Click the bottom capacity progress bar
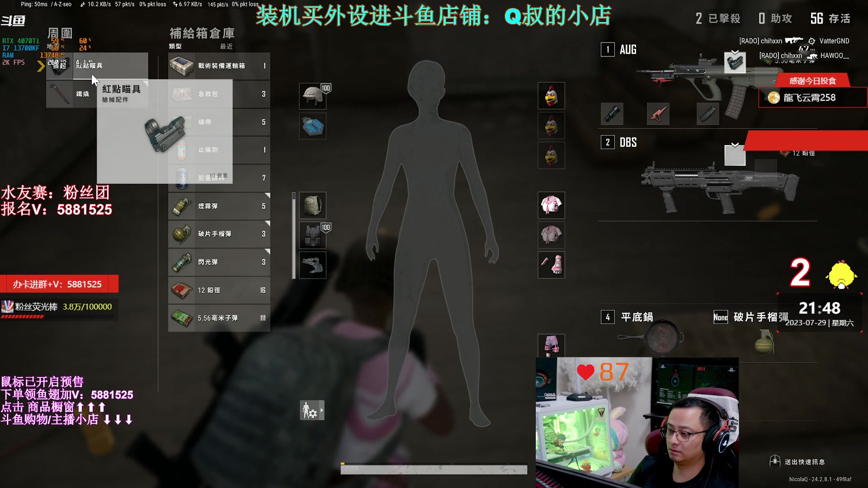 434,469
